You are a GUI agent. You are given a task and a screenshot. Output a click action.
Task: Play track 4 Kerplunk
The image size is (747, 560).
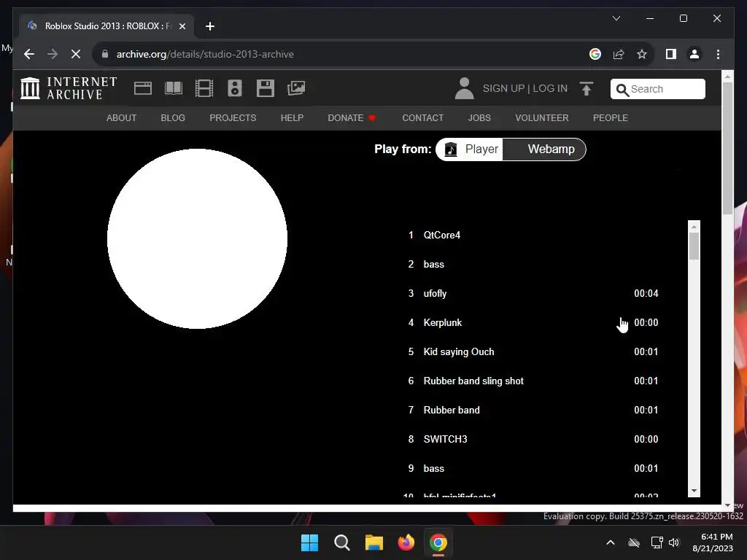(x=533, y=322)
